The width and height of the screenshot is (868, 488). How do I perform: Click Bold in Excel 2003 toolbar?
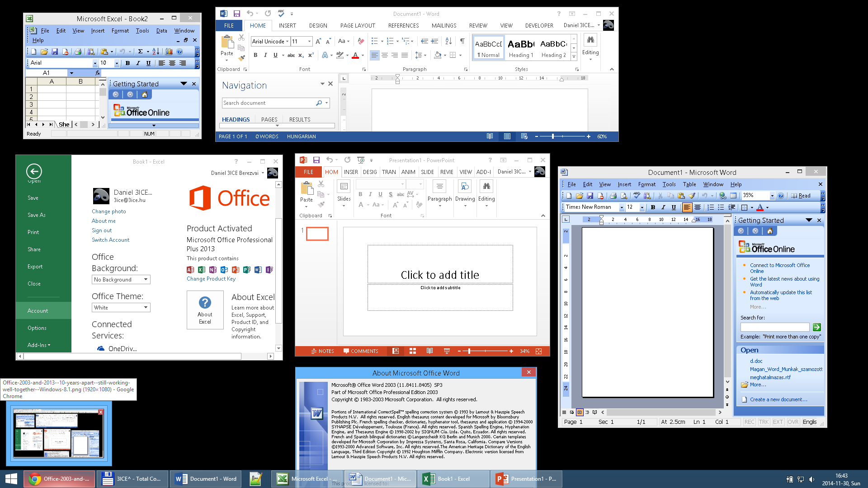click(127, 63)
